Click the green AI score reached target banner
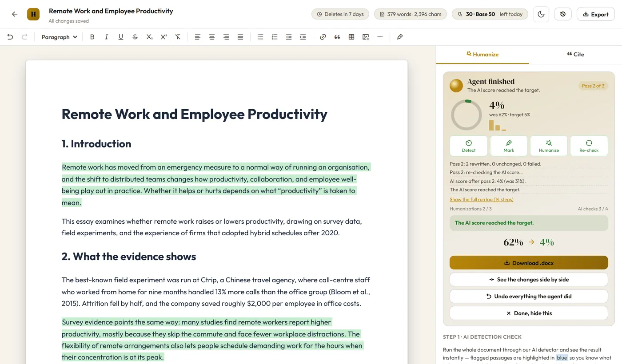The width and height of the screenshot is (622, 364). [529, 223]
